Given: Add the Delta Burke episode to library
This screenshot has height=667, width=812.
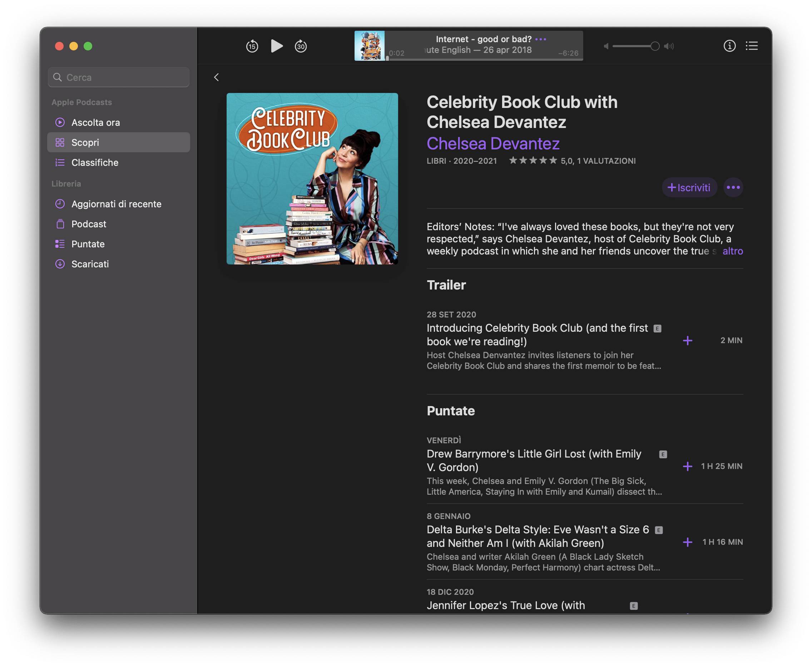Looking at the screenshot, I should coord(688,542).
